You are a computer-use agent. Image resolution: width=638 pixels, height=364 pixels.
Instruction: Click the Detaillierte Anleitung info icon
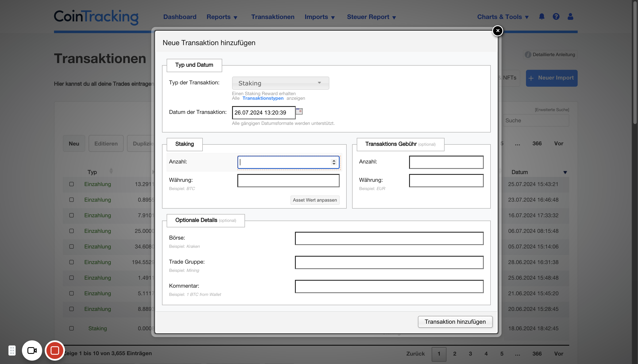point(528,54)
